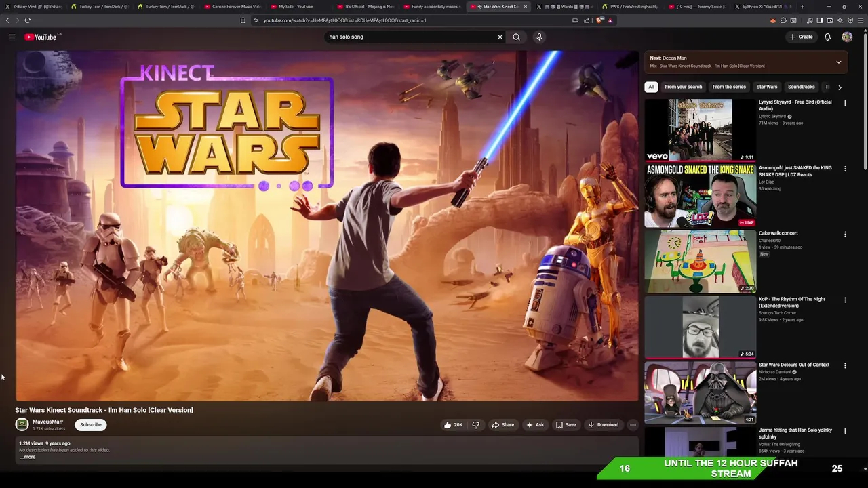Screen dimensions: 868x488
Task: Open the MaveusMarr channel avatar
Action: pyautogui.click(x=22, y=424)
